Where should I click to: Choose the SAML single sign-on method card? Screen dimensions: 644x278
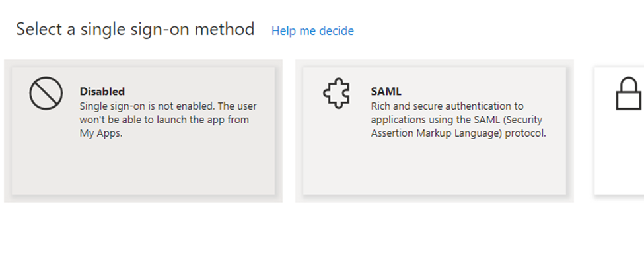pyautogui.click(x=435, y=131)
